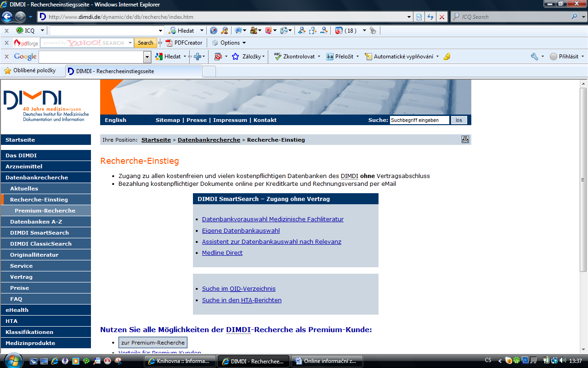Click the Google toolbar blue plus icon
Screen dimensions: 588x368
click(x=198, y=57)
